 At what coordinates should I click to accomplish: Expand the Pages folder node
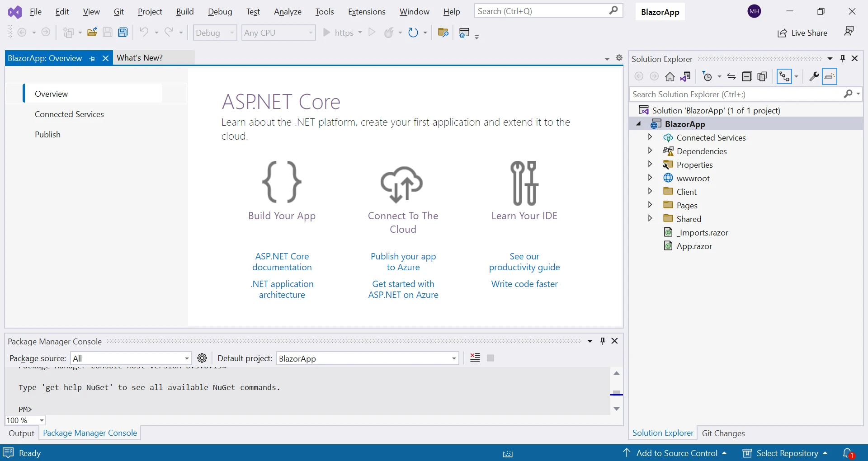tap(650, 205)
